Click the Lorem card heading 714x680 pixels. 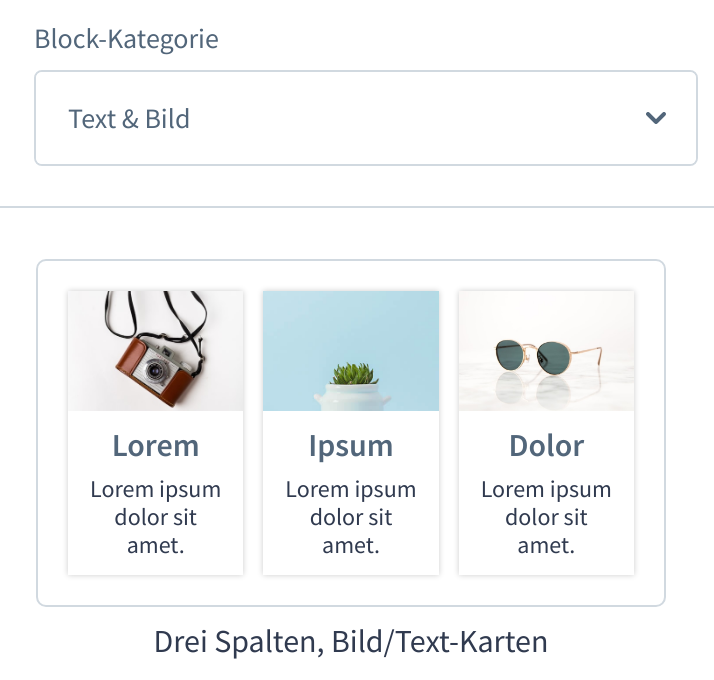point(155,445)
